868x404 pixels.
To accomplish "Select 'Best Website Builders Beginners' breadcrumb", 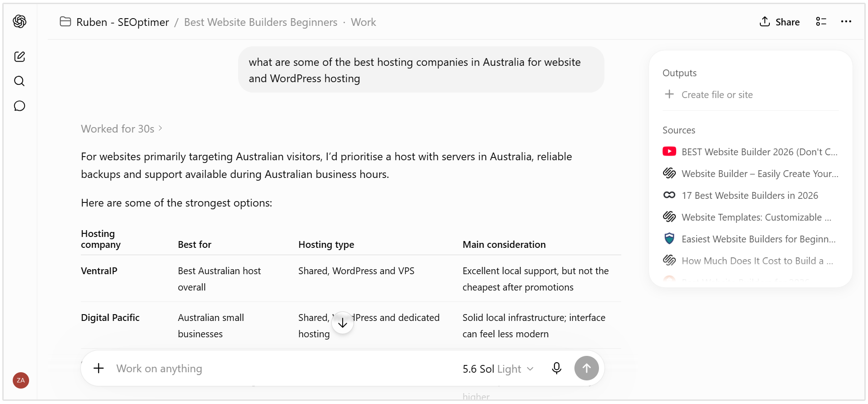I will [261, 22].
